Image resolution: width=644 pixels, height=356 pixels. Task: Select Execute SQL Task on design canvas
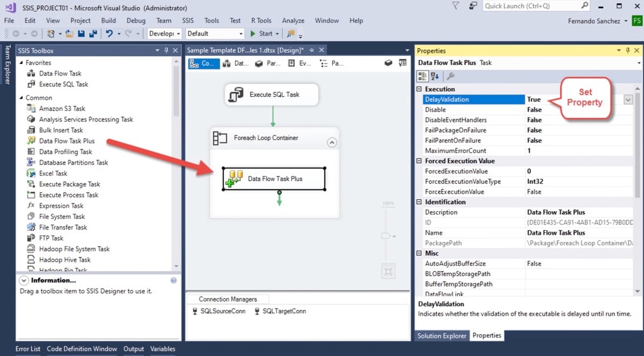[x=272, y=95]
